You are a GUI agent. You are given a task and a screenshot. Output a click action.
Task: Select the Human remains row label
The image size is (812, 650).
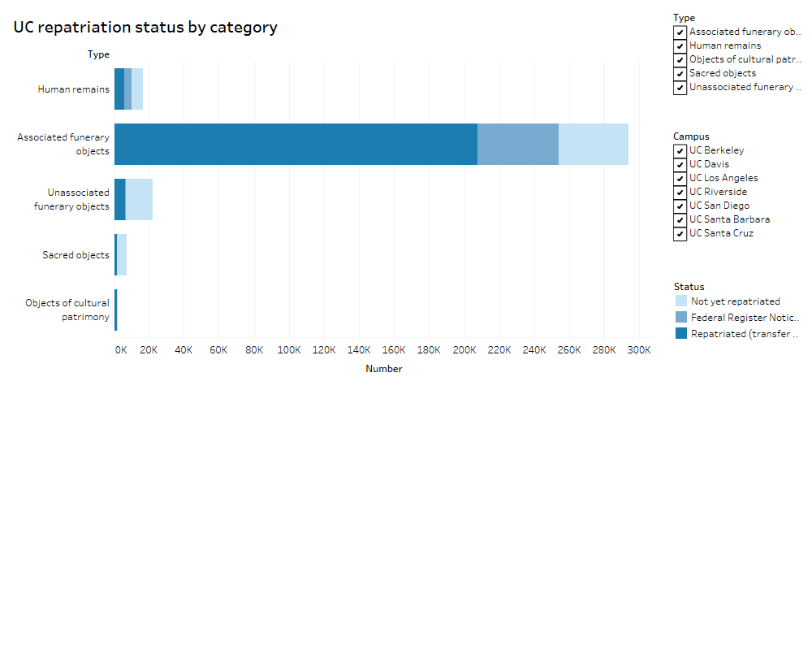click(73, 89)
